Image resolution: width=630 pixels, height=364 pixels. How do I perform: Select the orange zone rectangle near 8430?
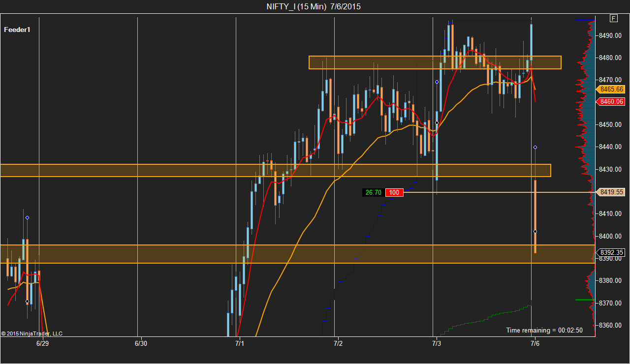tap(276, 170)
